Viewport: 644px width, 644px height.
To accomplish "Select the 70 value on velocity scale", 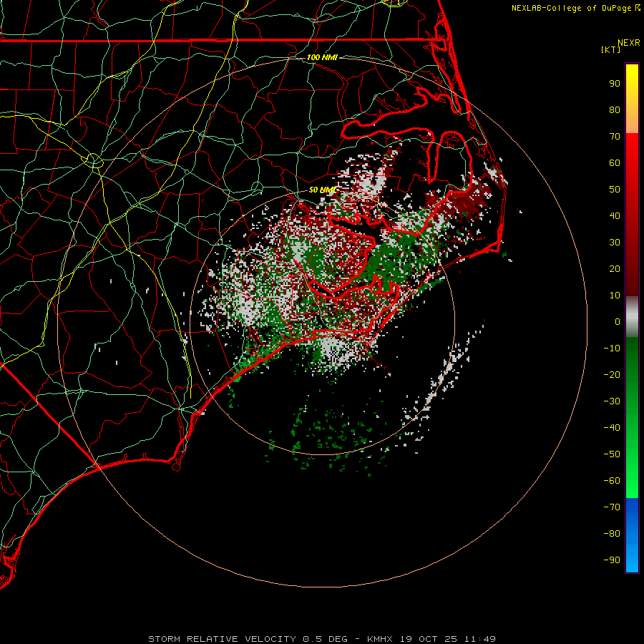I will (615, 137).
